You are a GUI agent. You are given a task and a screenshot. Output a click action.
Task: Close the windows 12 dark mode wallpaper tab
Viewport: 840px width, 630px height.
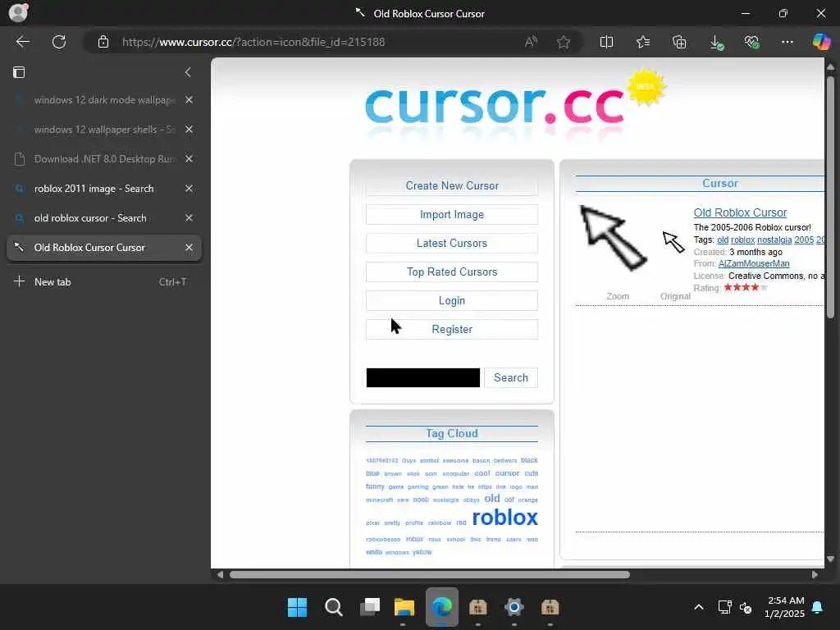click(x=189, y=99)
